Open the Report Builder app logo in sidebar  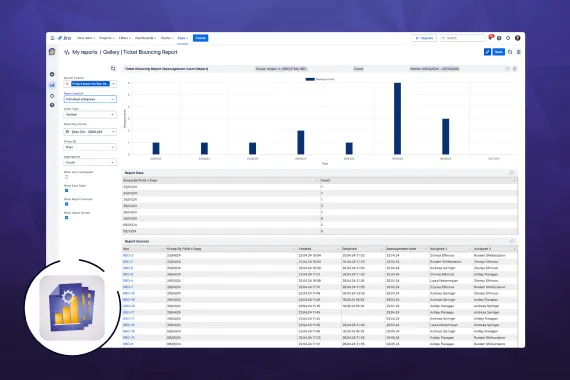coord(52,52)
